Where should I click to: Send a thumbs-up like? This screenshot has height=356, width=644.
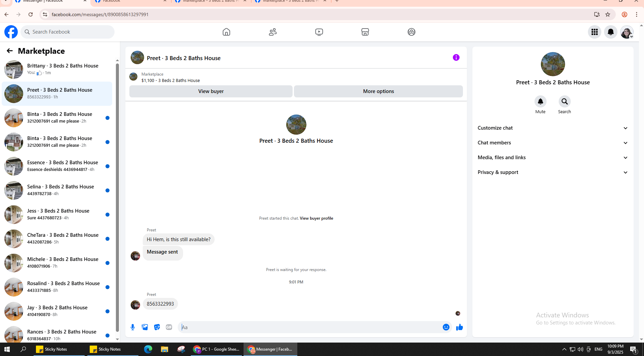pos(460,327)
